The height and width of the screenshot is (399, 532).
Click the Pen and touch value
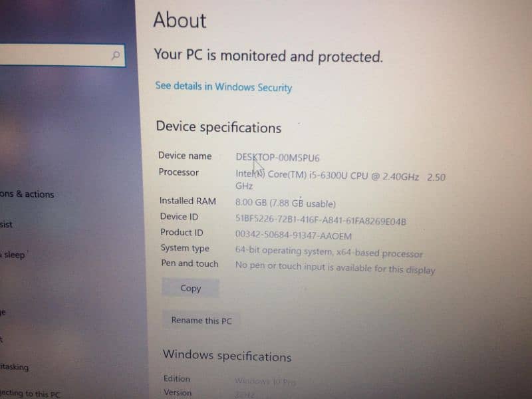[335, 268]
